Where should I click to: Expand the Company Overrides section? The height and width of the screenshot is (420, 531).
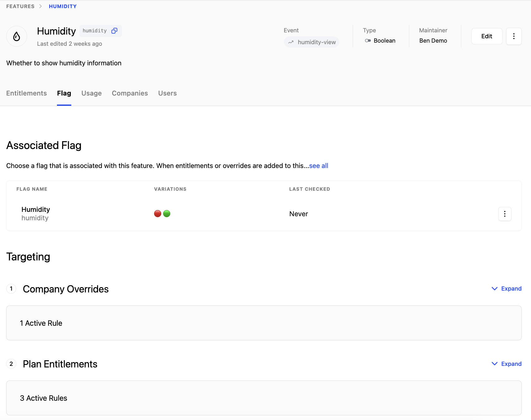[506, 289]
